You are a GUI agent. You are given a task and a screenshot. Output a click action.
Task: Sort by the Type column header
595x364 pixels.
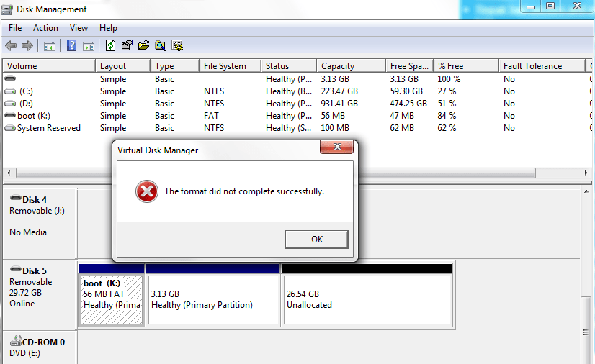pos(174,66)
